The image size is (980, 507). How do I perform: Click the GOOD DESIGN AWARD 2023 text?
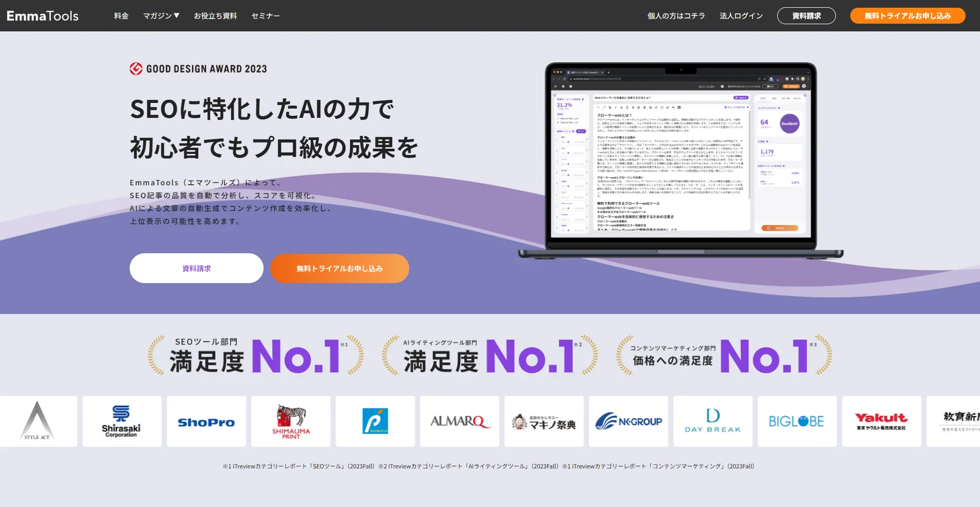(x=206, y=69)
